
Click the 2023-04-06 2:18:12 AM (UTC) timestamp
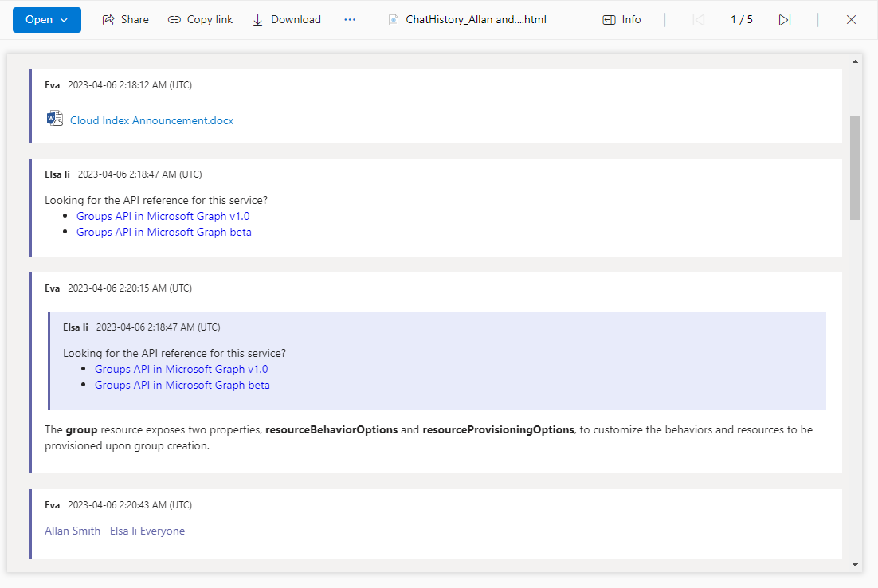(x=130, y=85)
